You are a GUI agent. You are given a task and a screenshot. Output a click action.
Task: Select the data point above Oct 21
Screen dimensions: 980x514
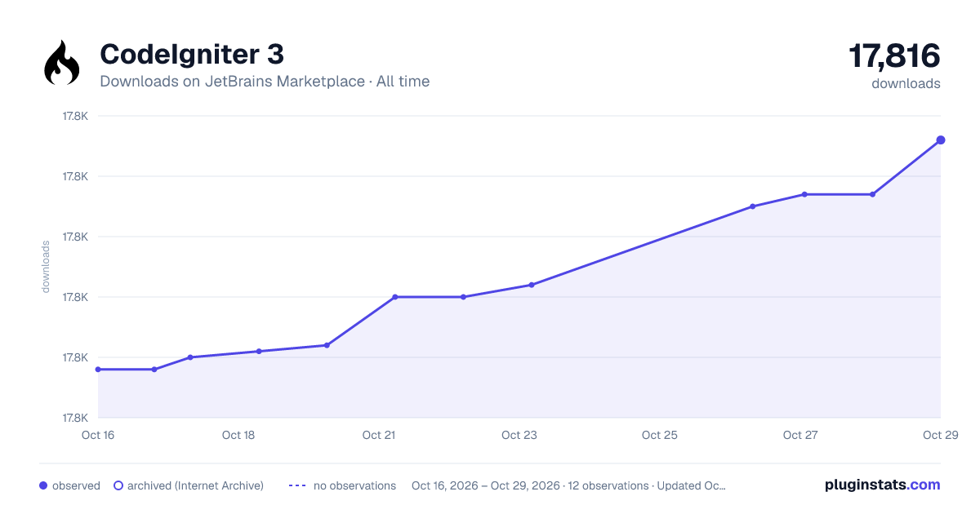(x=395, y=297)
